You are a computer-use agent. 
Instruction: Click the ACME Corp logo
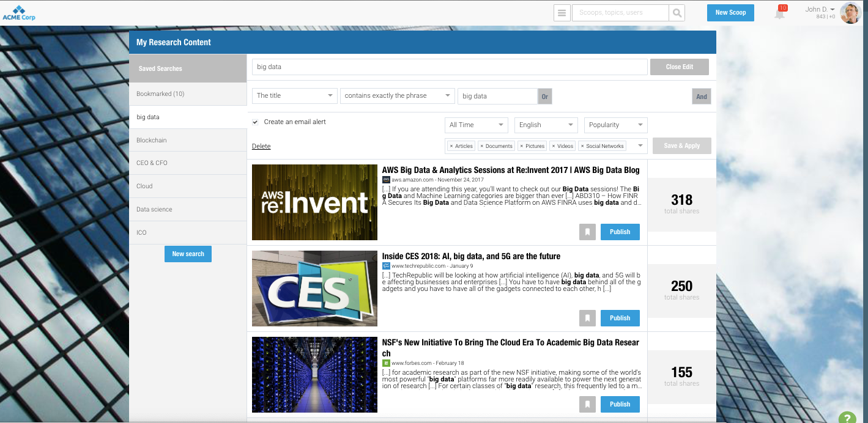coord(19,13)
